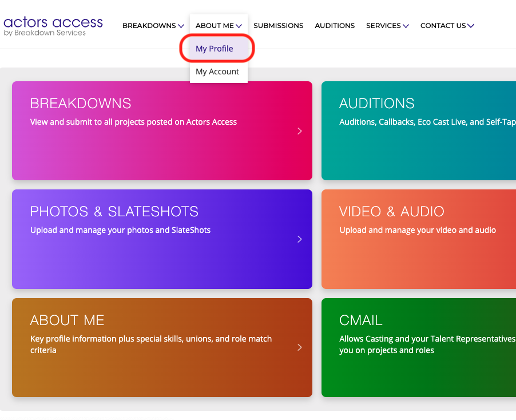
Task: Click the arrow on the Breakdowns card
Action: point(299,131)
